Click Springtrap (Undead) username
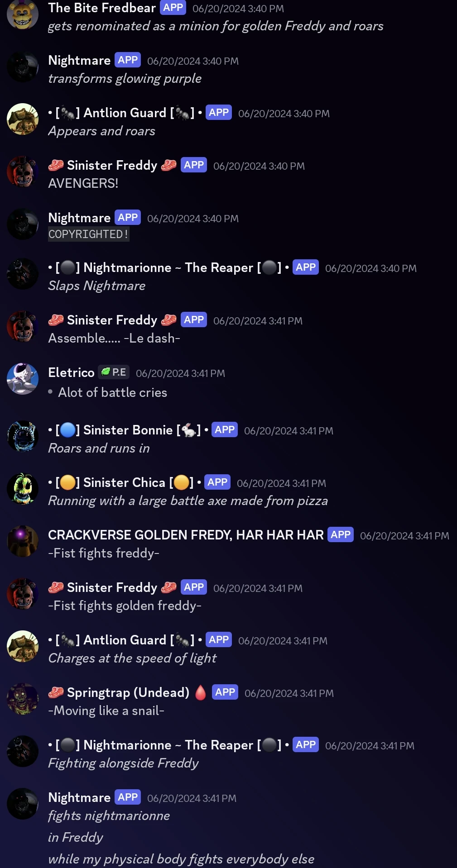Image resolution: width=457 pixels, height=868 pixels. point(128,692)
